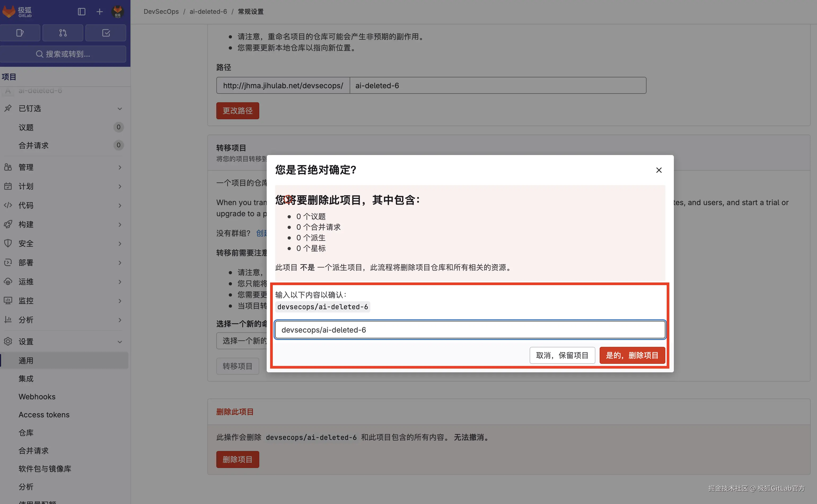Click the 项目 sidebar heading
The height and width of the screenshot is (504, 817).
coord(9,77)
